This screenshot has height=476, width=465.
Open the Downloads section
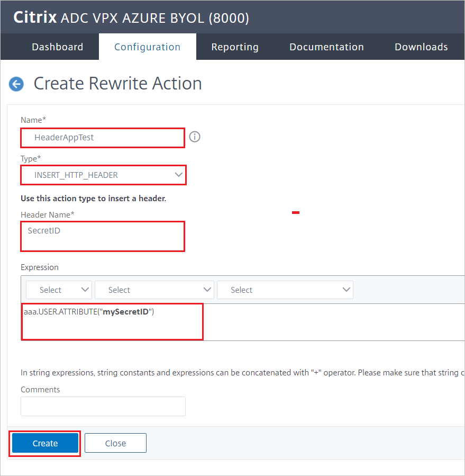click(421, 47)
